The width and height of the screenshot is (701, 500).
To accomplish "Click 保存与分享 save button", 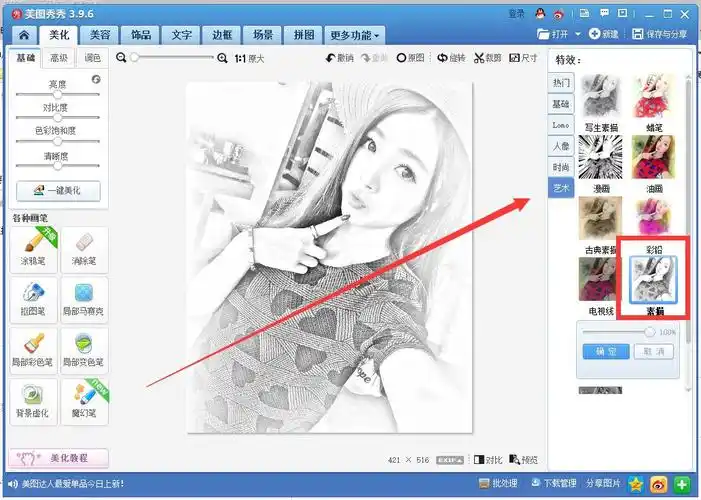I will [660, 34].
